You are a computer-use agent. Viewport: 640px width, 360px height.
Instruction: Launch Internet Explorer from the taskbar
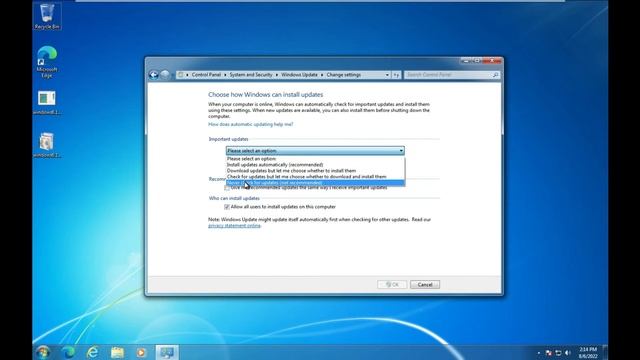click(x=93, y=352)
